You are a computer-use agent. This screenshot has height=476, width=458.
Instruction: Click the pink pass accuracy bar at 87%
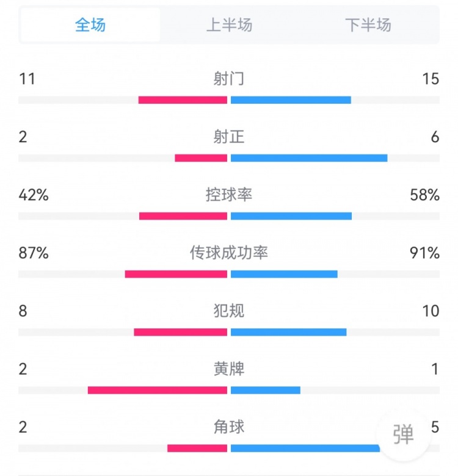(x=176, y=274)
